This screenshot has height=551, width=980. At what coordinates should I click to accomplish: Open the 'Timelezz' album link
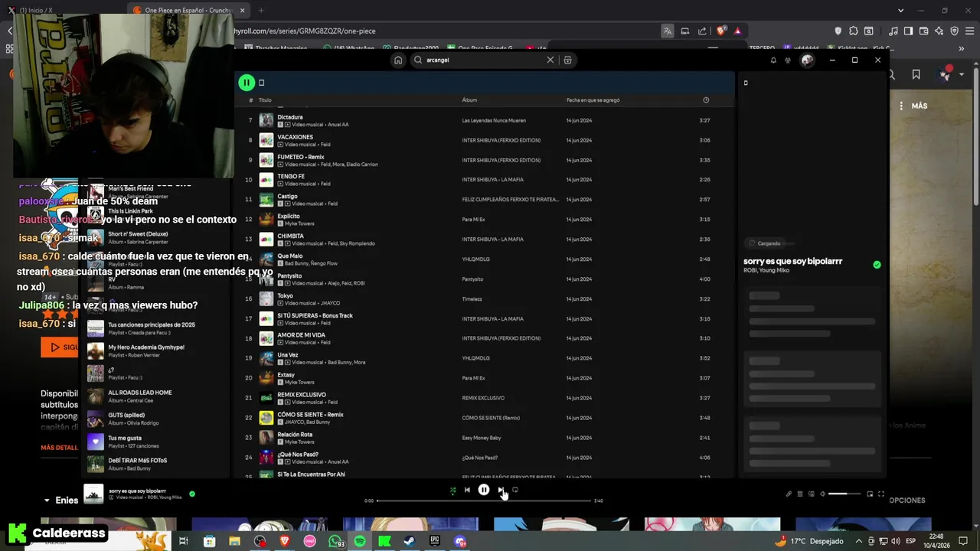point(472,299)
